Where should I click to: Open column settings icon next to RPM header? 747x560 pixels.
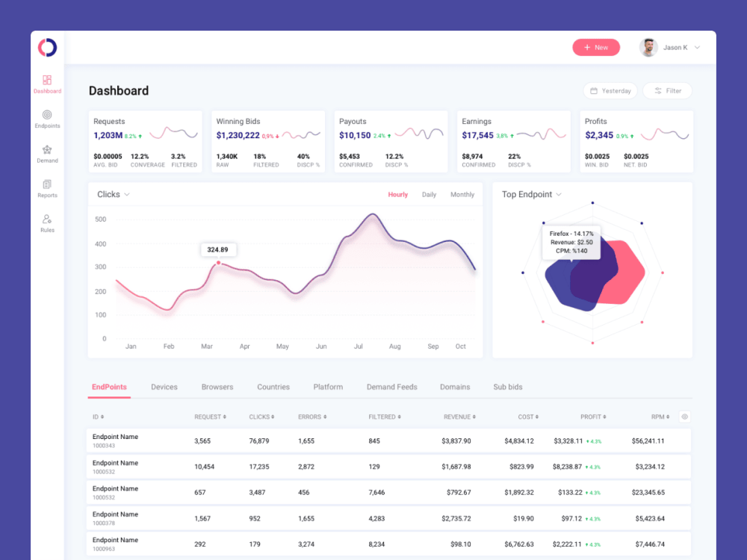(684, 417)
